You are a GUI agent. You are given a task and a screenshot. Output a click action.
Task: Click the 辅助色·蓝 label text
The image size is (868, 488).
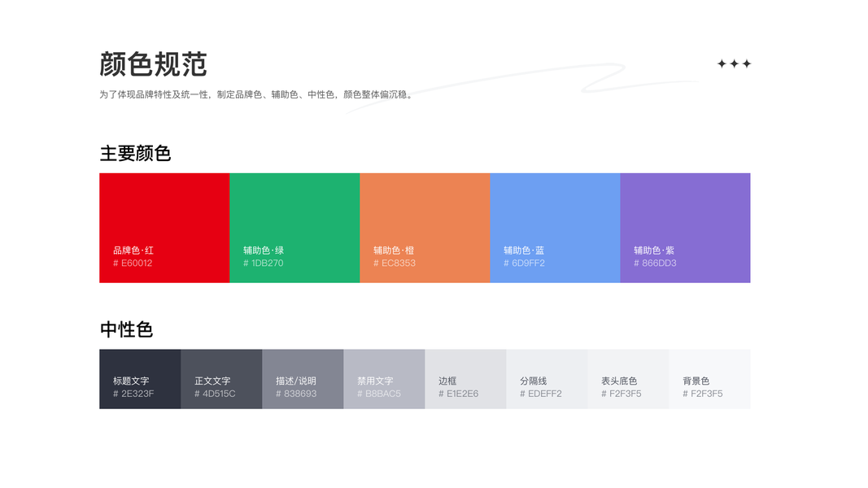[x=524, y=250]
